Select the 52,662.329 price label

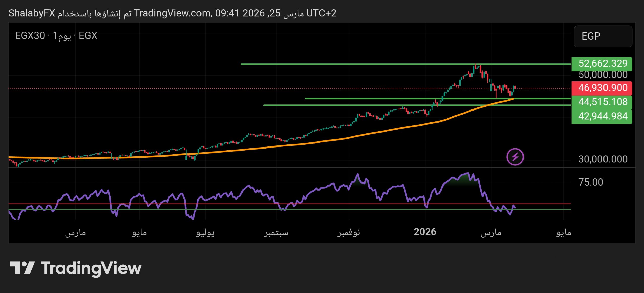601,64
